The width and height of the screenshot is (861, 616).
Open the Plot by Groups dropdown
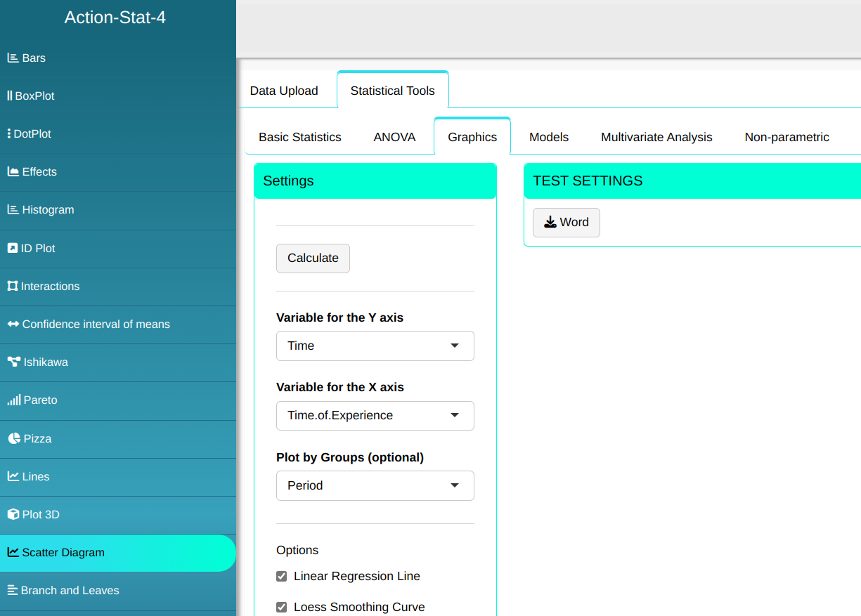point(375,486)
